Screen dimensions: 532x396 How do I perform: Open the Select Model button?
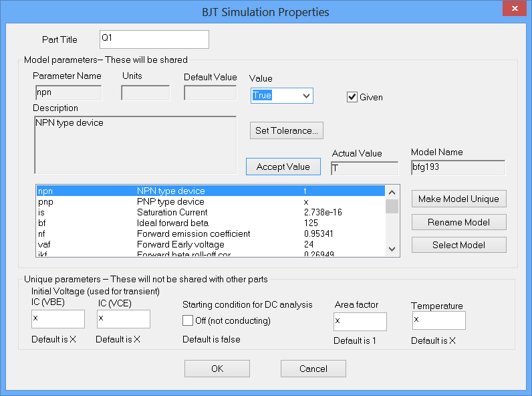tap(458, 245)
